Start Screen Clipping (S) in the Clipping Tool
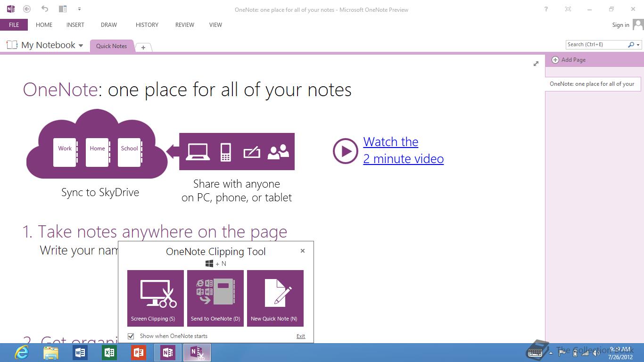The height and width of the screenshot is (362, 644). click(x=156, y=298)
